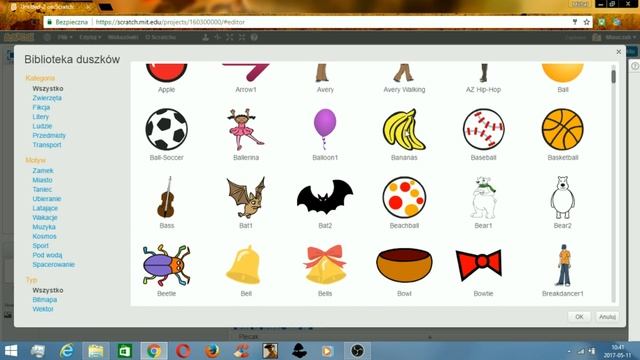Filter sprites by Bitmapa type
640x360 pixels.
(44, 300)
